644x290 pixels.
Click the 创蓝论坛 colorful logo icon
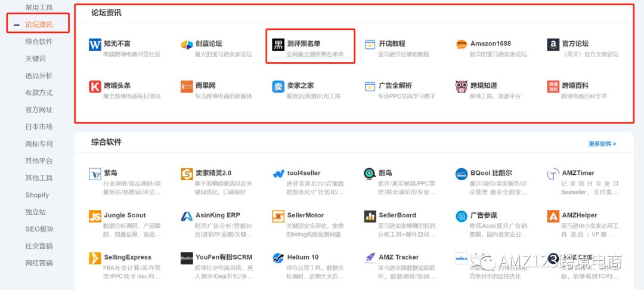point(187,44)
